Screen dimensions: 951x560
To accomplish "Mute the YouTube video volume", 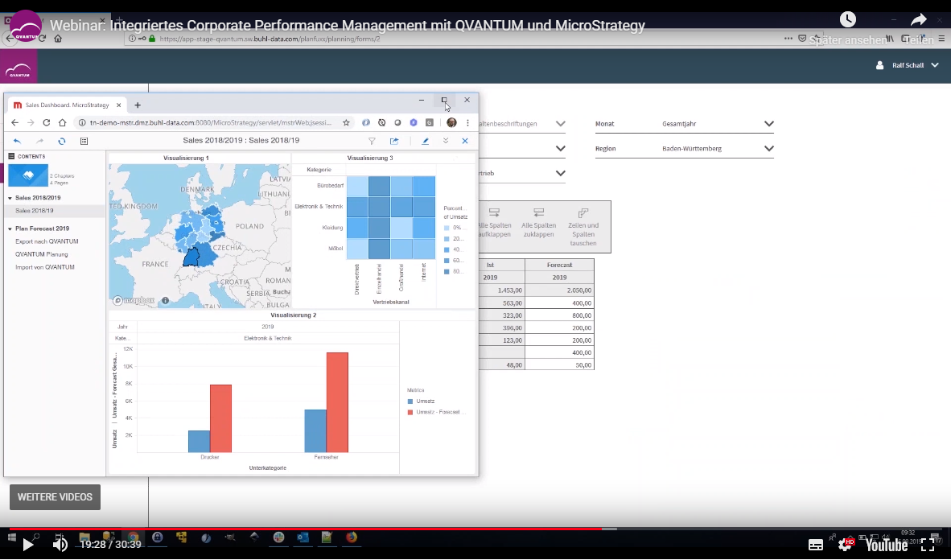I will pos(60,545).
